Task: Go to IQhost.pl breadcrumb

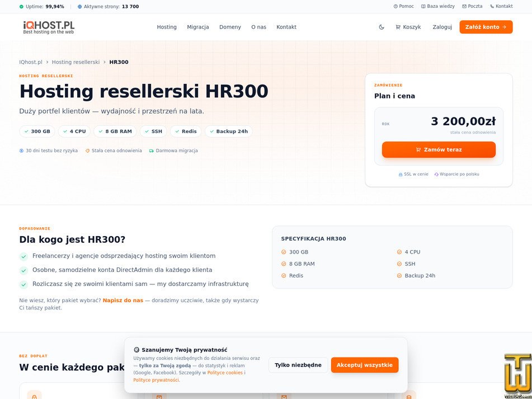Action: click(x=31, y=62)
